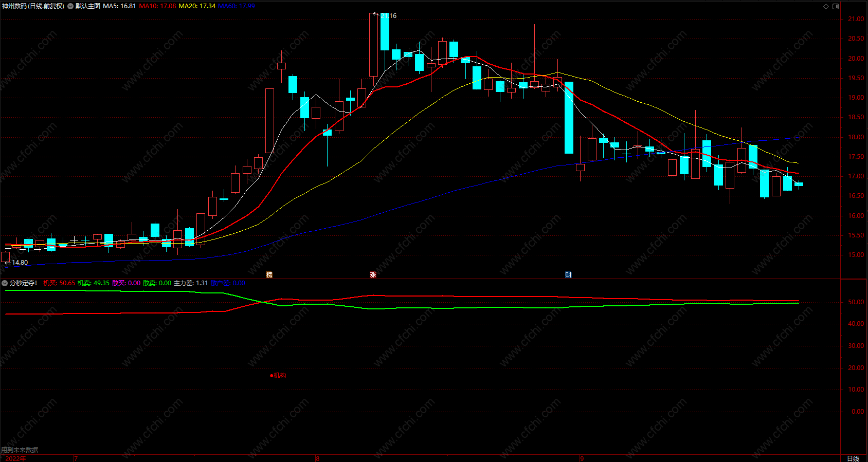Click the 机买 indicator value label
The image size is (868, 462).
[59, 283]
